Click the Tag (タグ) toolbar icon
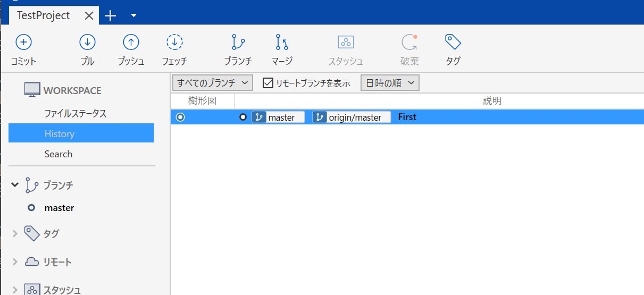 coord(453,42)
